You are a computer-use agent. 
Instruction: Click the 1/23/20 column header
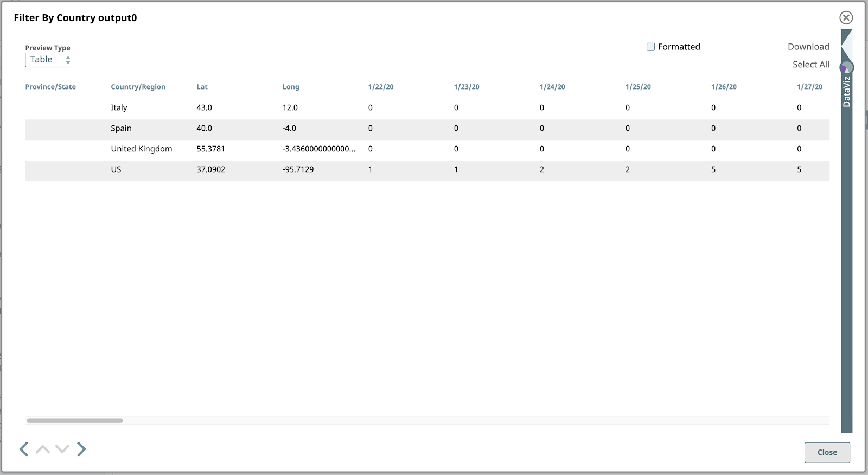[x=467, y=87]
